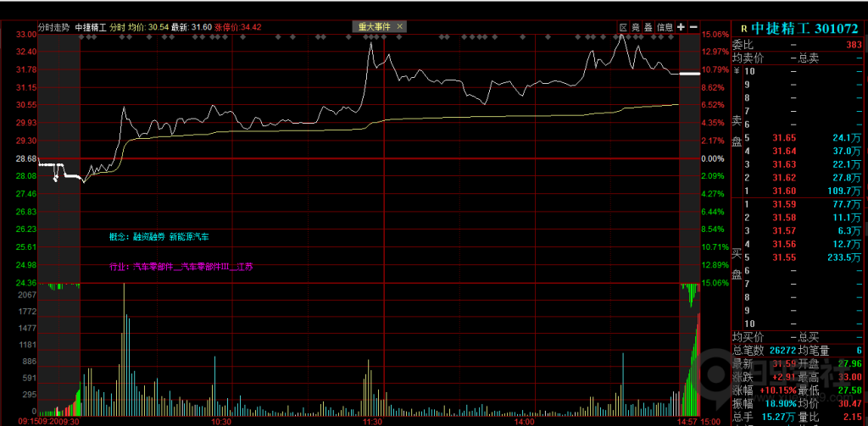Click the 叠 (overlay) toolbar icon
Viewport: 868px width, 426px height.
tap(648, 27)
